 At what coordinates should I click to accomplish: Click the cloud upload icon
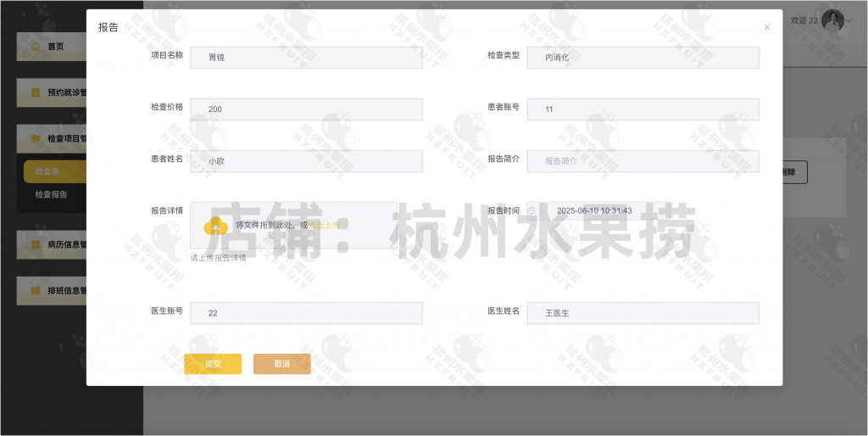pyautogui.click(x=216, y=226)
